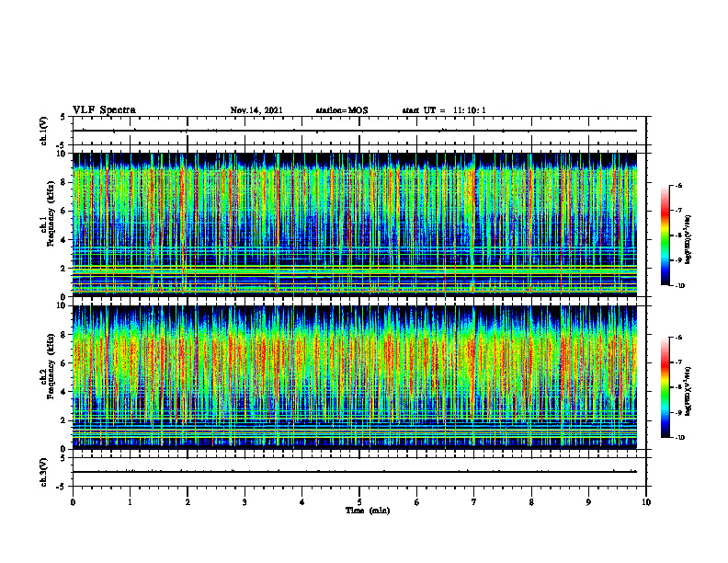Select the ch.2 color bar "log(PSD)(V²/Hz)" label
This screenshot has height=563, width=728.
[688, 390]
